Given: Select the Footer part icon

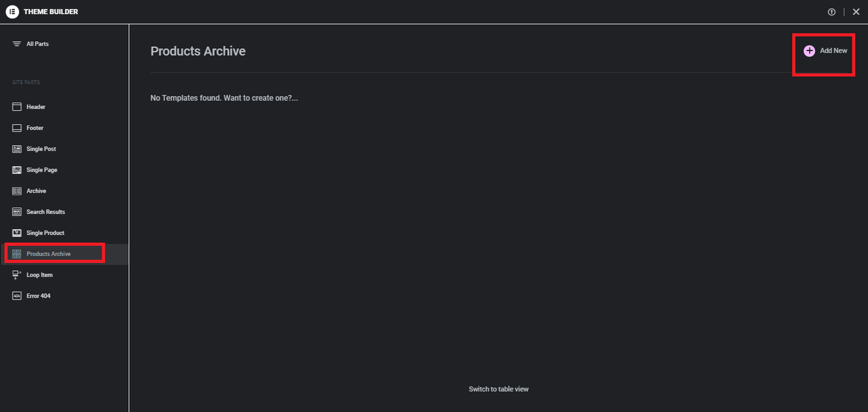Looking at the screenshot, I should [x=17, y=128].
